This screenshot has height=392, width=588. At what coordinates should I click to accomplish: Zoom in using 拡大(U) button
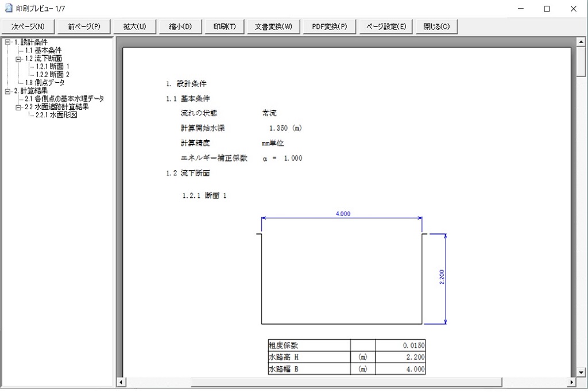point(134,26)
